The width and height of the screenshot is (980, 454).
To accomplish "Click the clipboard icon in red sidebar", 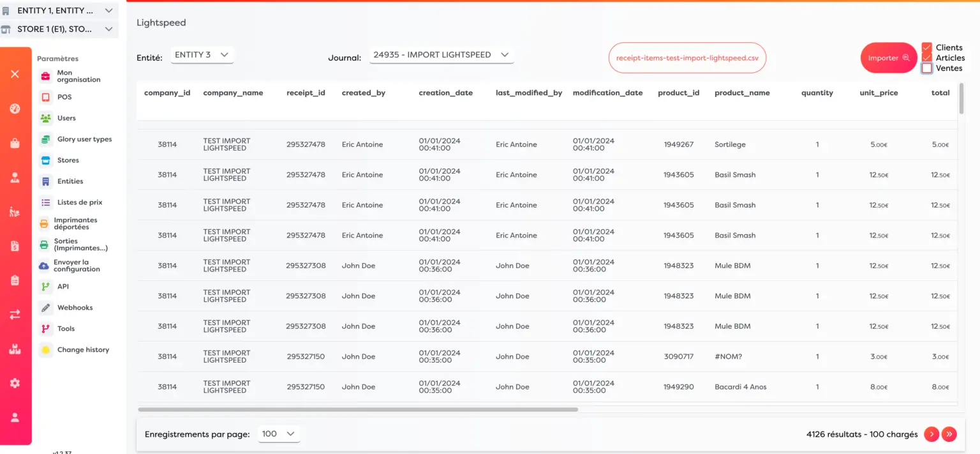I will (15, 280).
